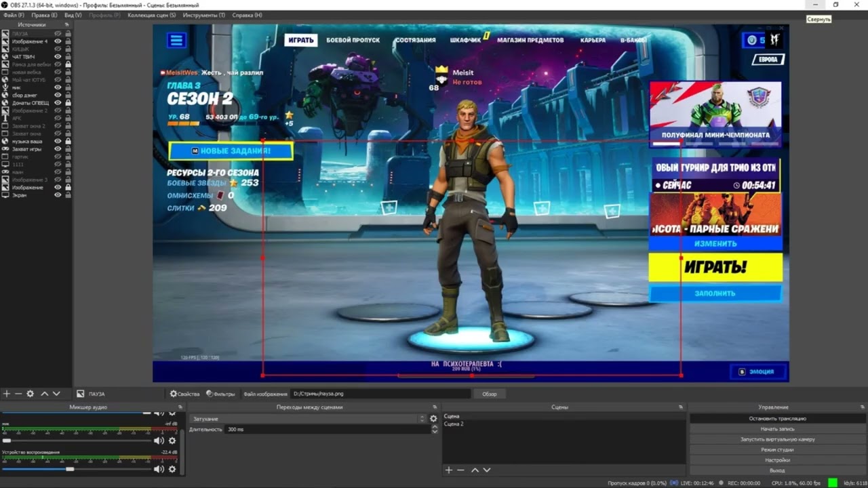Image resolution: width=868 pixels, height=488 pixels.
Task: Undock the Источники panel with its header icon
Action: tap(68, 24)
